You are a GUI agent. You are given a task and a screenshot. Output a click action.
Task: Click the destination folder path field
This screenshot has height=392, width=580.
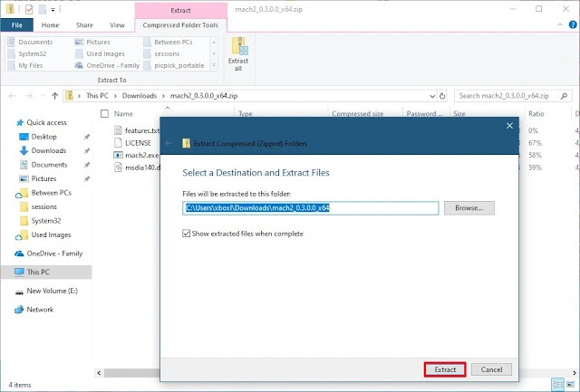coord(310,208)
